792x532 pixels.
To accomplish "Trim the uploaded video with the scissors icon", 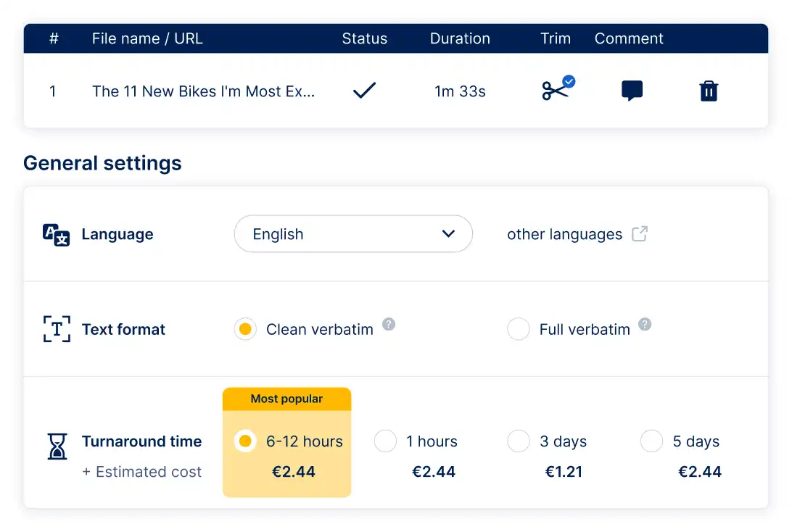I will point(555,91).
